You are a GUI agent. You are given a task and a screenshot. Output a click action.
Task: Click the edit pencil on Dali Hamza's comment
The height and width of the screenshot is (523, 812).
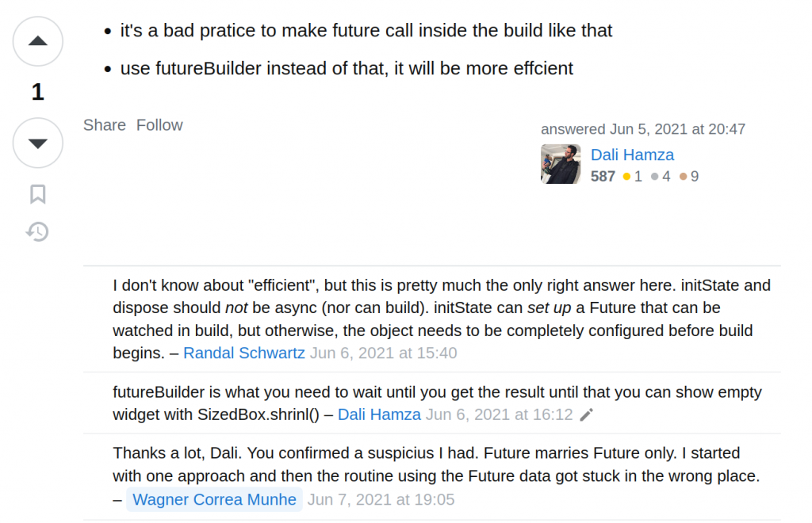(x=586, y=414)
